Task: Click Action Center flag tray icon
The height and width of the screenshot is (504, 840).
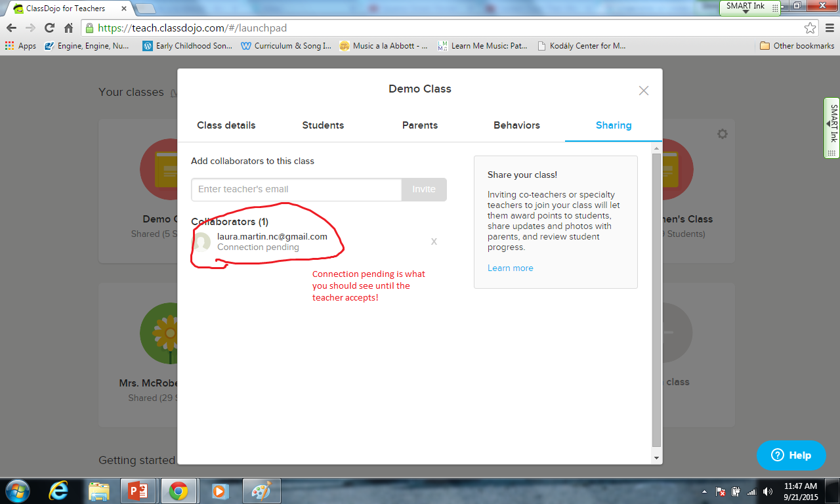Action: tap(720, 491)
